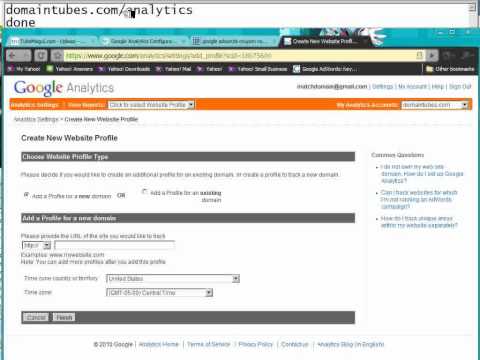Open the Privacy Policy footer link
The width and height of the screenshot is (480, 360).
coord(256,344)
